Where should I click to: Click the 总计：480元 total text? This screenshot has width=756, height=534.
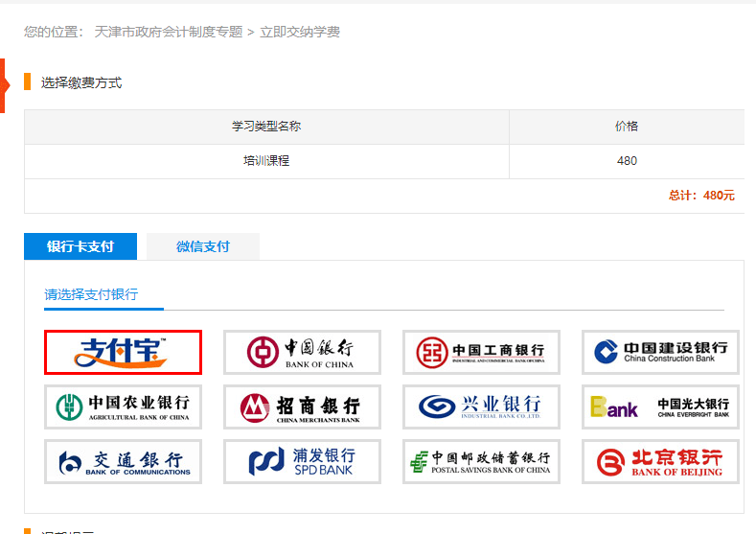coord(701,196)
